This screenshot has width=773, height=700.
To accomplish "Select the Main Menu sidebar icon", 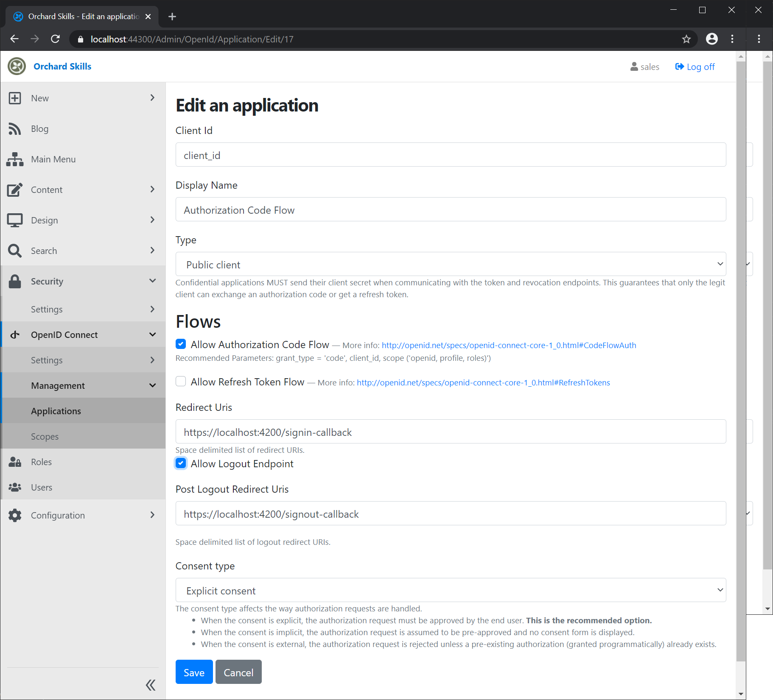I will [15, 159].
